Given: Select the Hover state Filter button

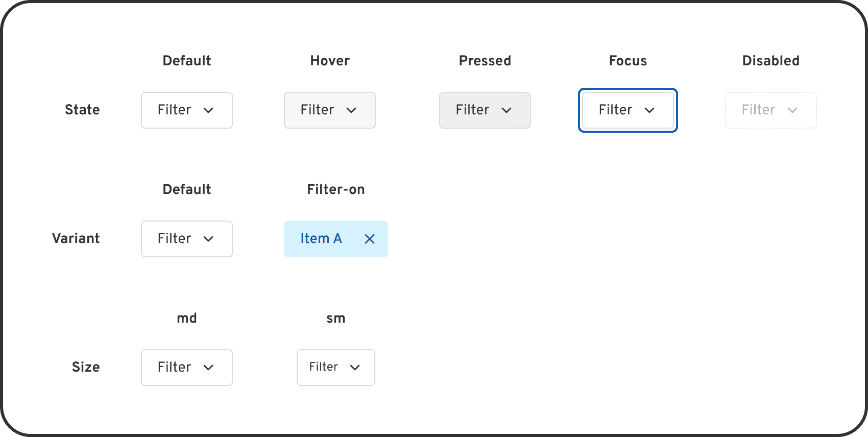Looking at the screenshot, I should (x=329, y=110).
